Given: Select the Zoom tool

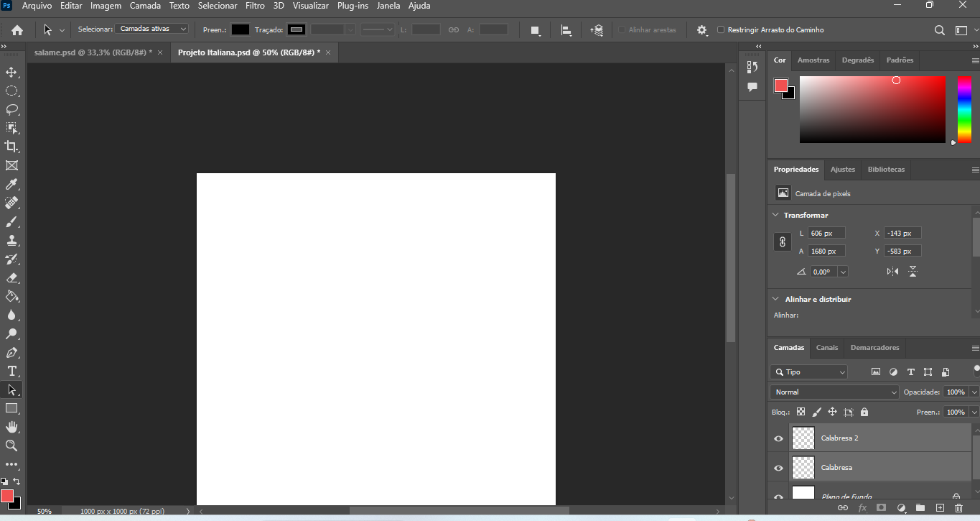Looking at the screenshot, I should pyautogui.click(x=11, y=446).
